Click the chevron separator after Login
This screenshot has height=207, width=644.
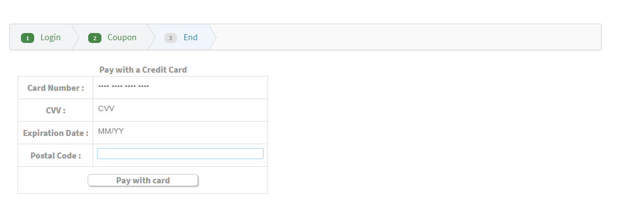tap(76, 37)
